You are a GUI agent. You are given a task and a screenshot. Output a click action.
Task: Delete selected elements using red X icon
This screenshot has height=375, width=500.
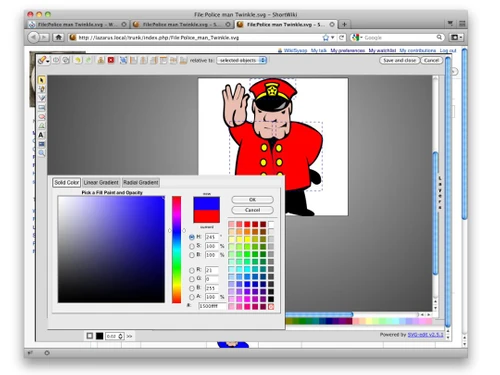[111, 60]
